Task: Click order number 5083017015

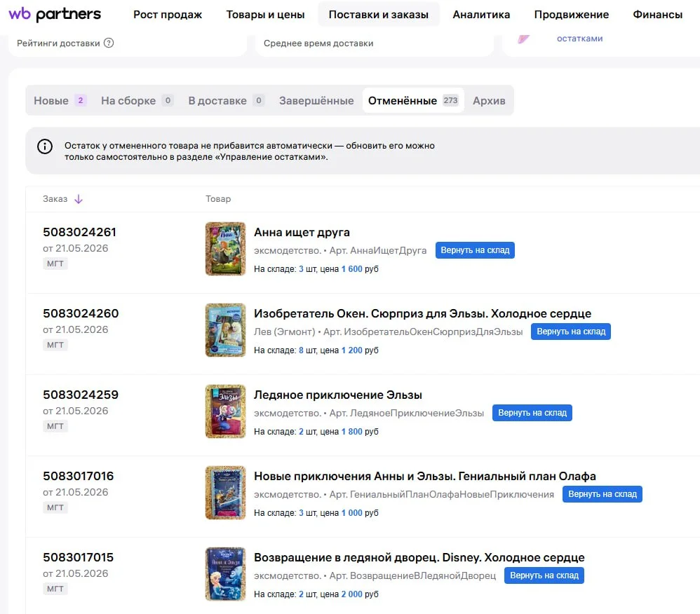Action: pyautogui.click(x=79, y=557)
